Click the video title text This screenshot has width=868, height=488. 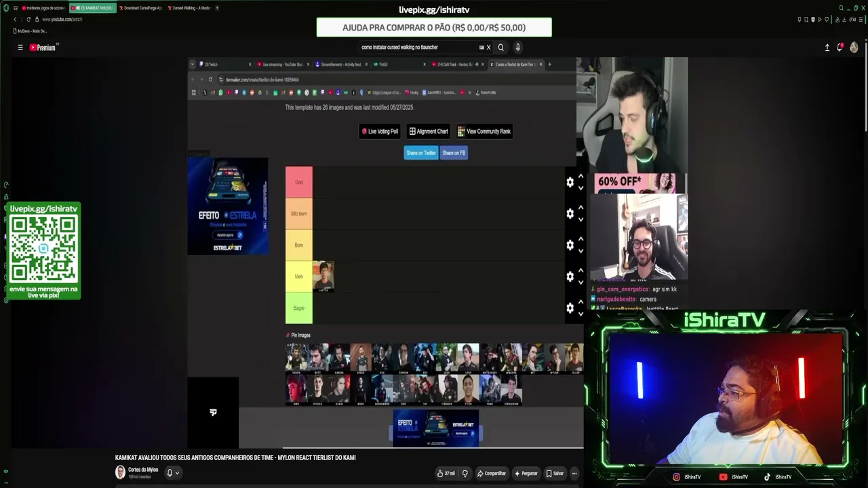(x=235, y=457)
